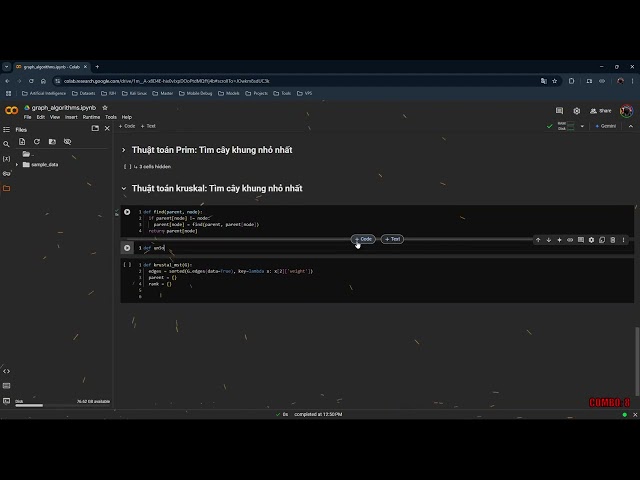The height and width of the screenshot is (480, 640).
Task: Copy link to the selected cell
Action: 570,240
